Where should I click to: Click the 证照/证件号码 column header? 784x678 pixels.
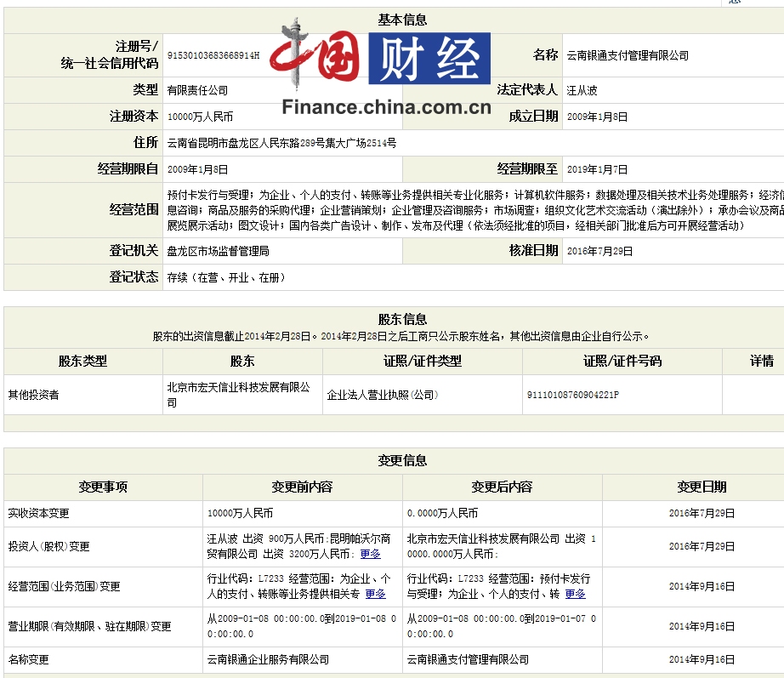tap(622, 361)
